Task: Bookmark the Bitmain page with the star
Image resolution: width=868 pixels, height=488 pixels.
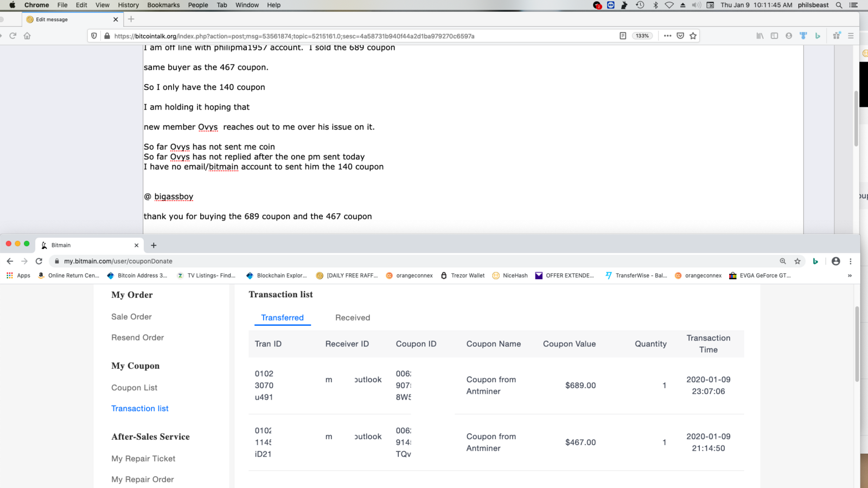Action: [797, 261]
